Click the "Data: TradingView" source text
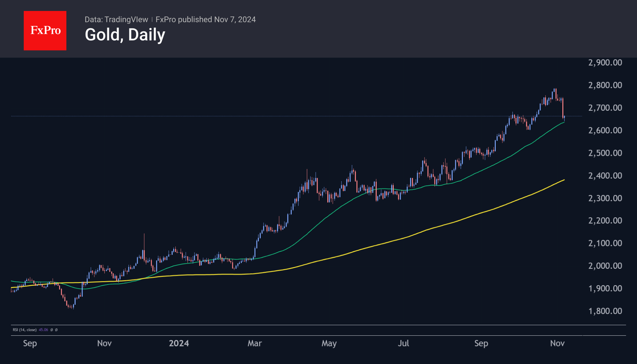The width and height of the screenshot is (637, 364). pos(116,19)
